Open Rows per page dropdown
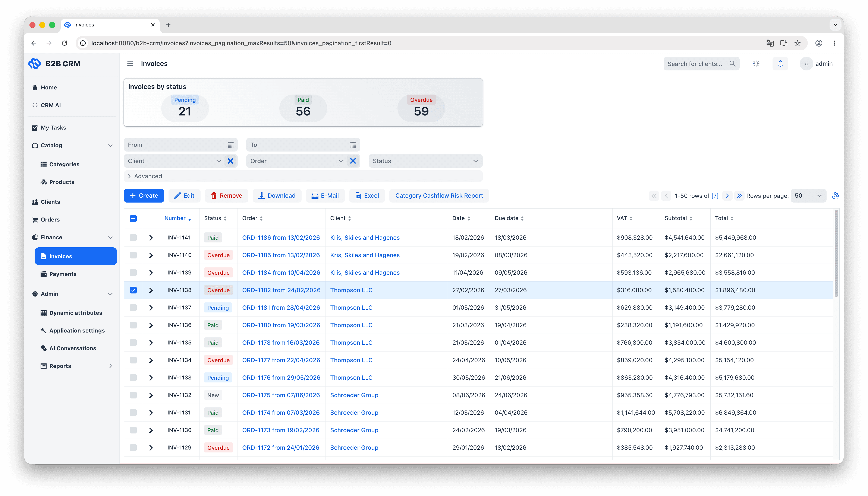 (x=808, y=195)
